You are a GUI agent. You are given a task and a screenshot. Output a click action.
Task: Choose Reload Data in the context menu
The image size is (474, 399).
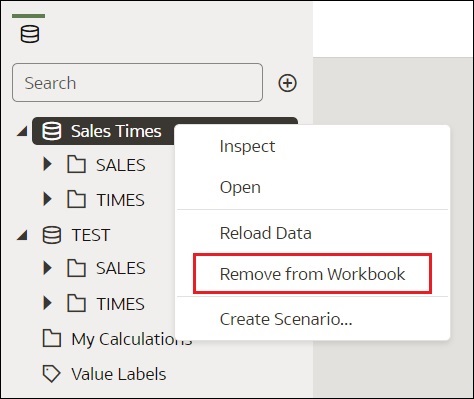266,233
